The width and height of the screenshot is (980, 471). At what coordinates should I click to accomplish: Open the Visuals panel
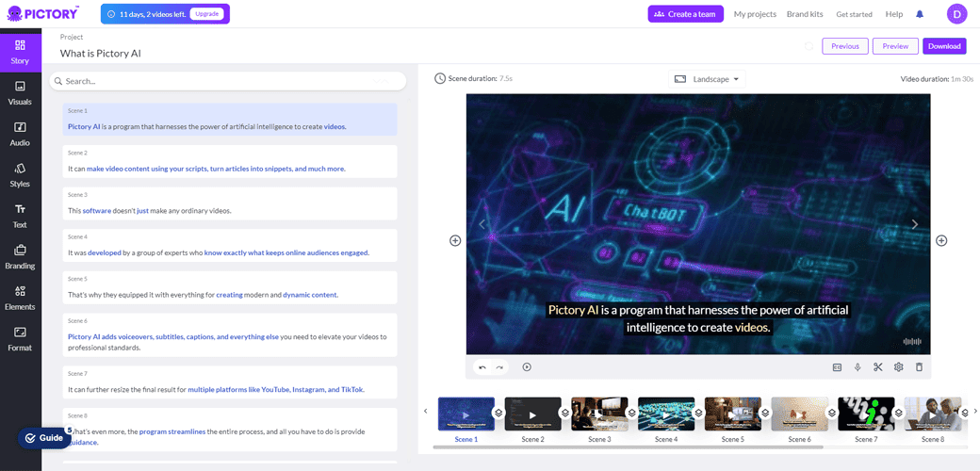point(20,92)
